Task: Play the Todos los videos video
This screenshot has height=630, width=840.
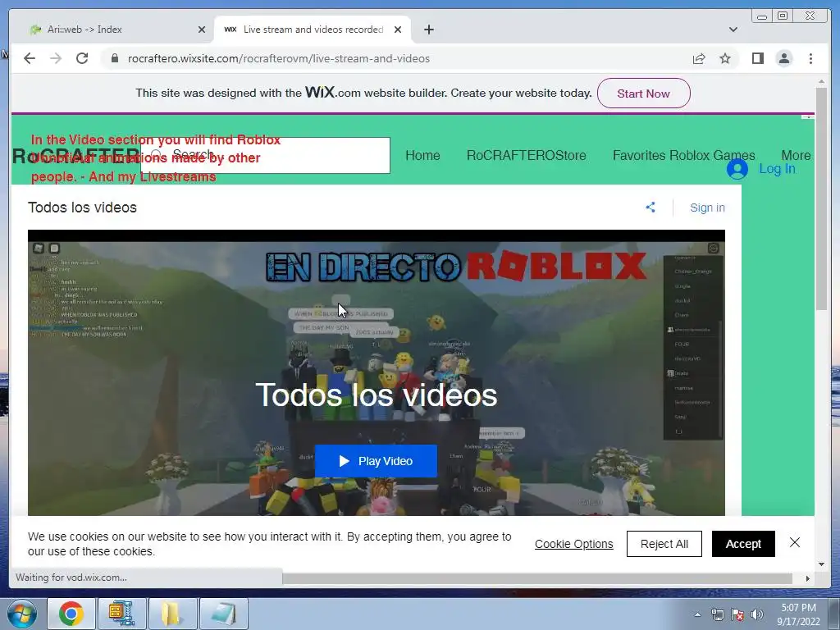Action: click(376, 461)
